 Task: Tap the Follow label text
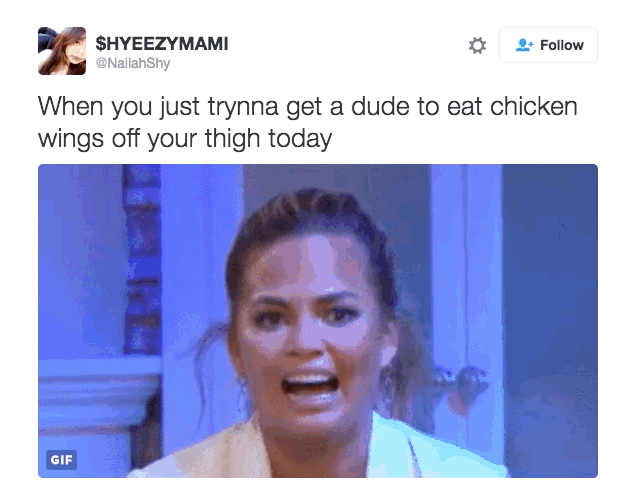point(562,45)
